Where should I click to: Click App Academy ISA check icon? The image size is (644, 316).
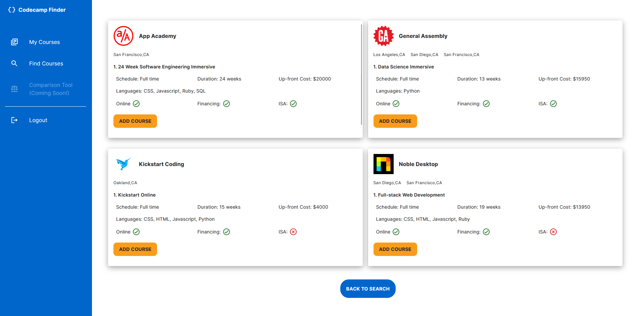click(x=293, y=104)
